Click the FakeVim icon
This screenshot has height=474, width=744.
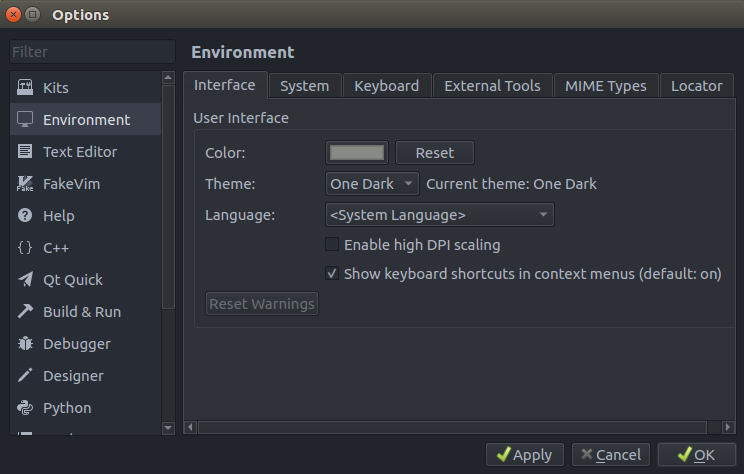(25, 183)
